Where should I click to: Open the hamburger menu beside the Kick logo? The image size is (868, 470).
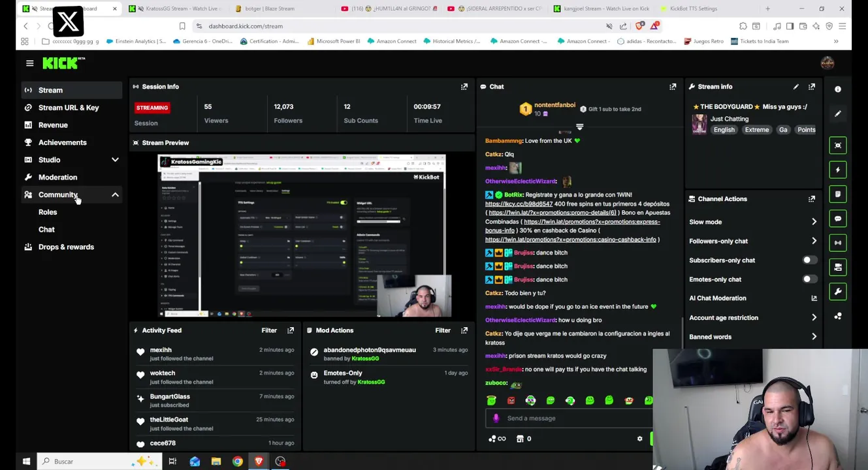click(29, 63)
